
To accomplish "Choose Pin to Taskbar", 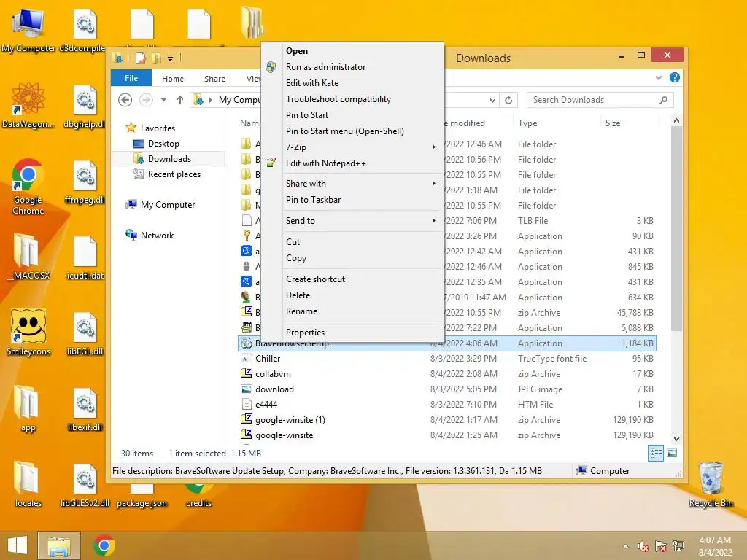I will pyautogui.click(x=352, y=200).
